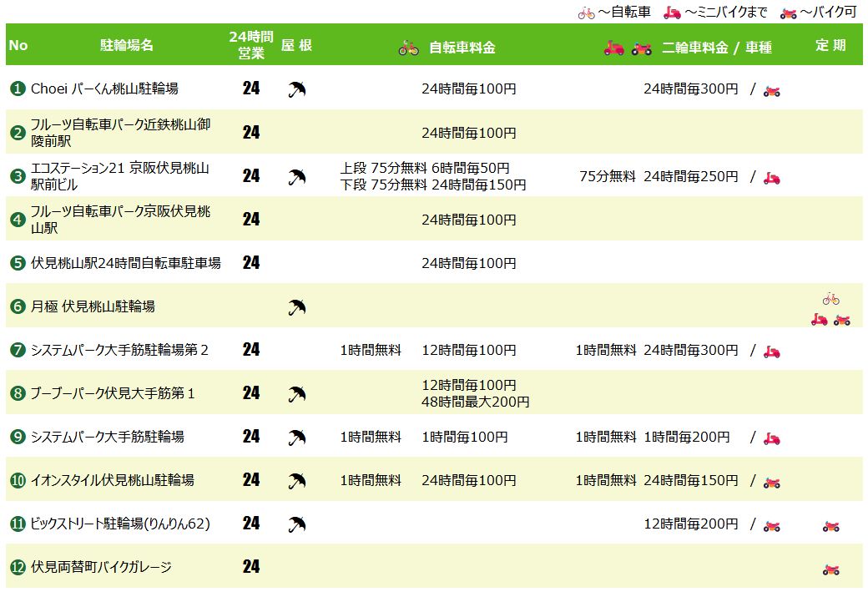Viewport: 868px width, 592px height.
Task: Click the 24 hours mark for フルーツ自転車パーク京阪伏見桃山駅
Action: coord(251,220)
